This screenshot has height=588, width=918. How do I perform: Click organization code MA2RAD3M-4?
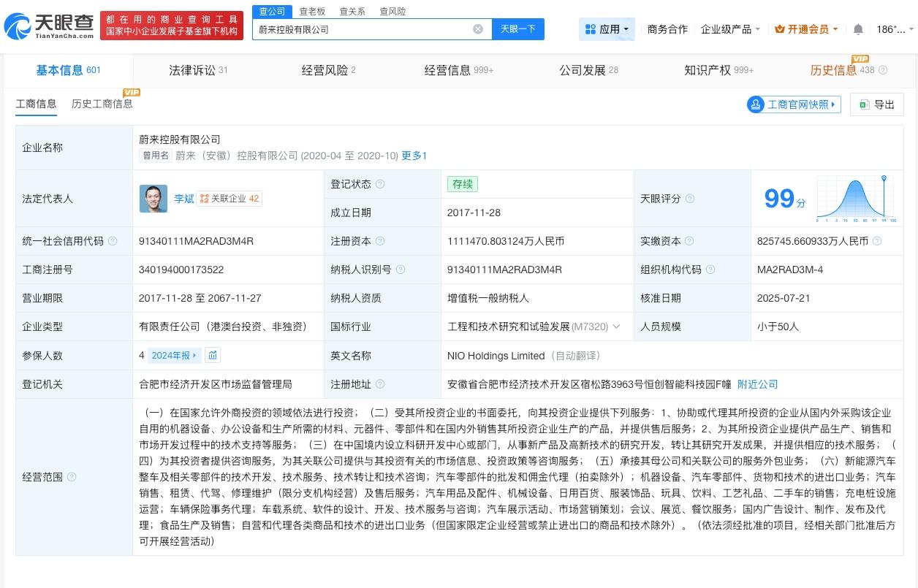(790, 270)
